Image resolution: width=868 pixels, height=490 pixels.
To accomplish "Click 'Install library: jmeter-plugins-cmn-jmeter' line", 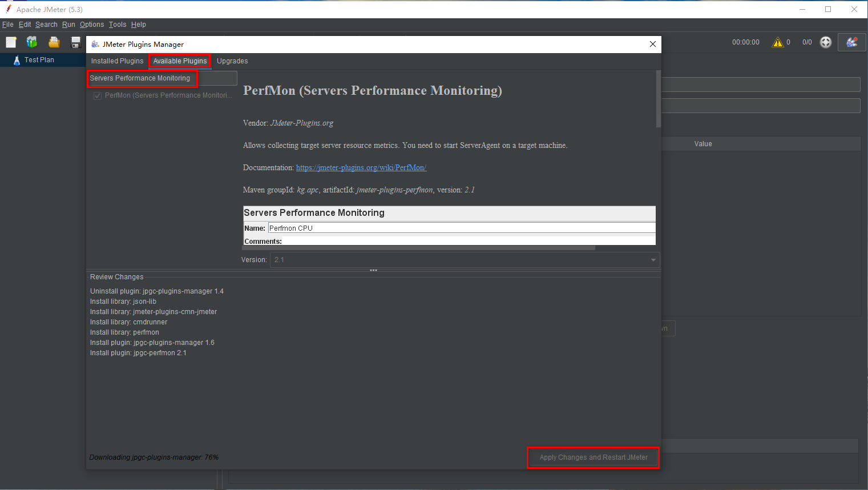I will click(x=154, y=312).
